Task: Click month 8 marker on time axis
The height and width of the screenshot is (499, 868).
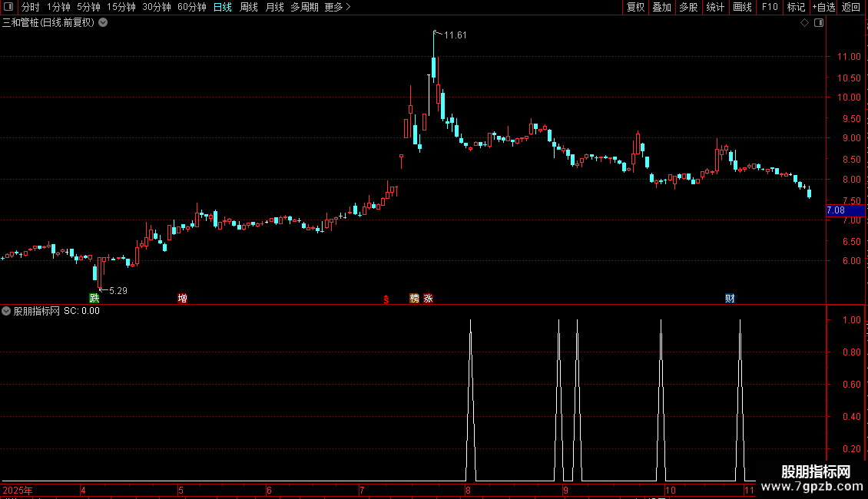Action: [468, 490]
